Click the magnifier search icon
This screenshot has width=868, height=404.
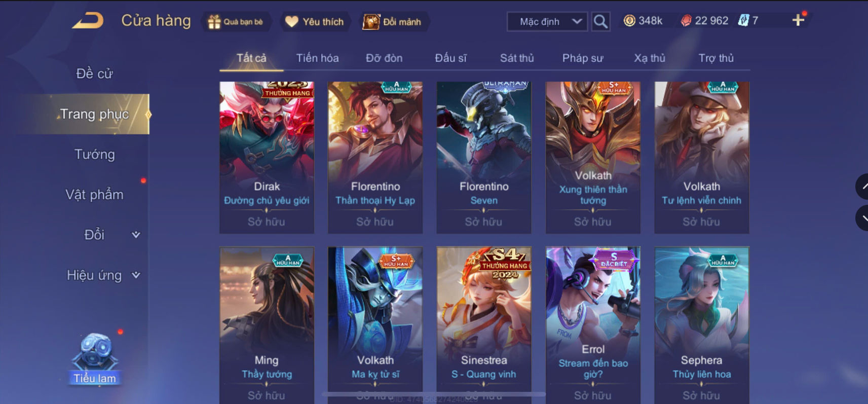(x=600, y=21)
